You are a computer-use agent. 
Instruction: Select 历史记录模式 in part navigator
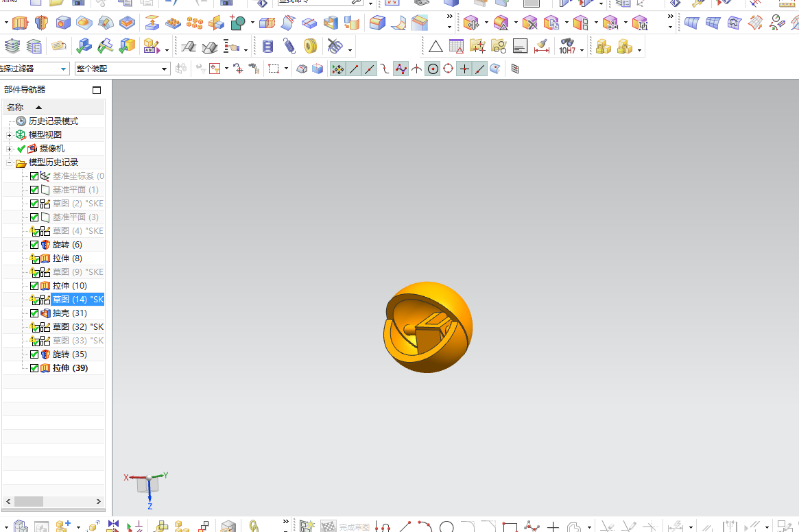53,121
